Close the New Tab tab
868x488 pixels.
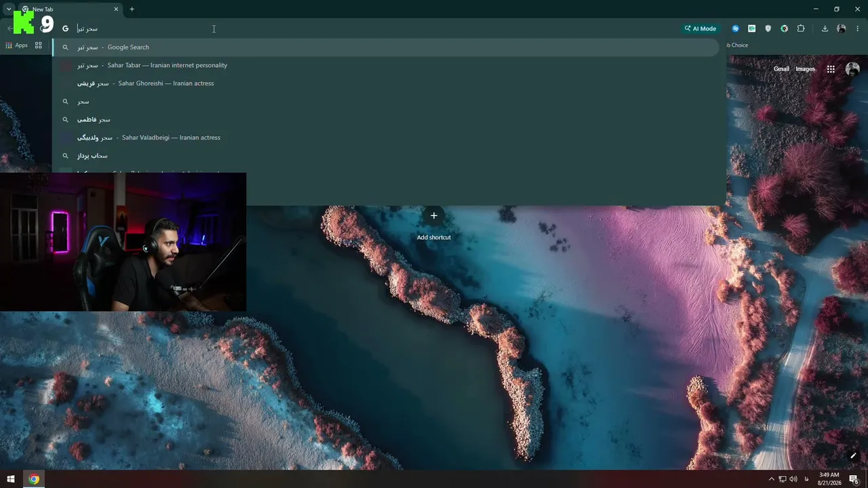point(116,9)
